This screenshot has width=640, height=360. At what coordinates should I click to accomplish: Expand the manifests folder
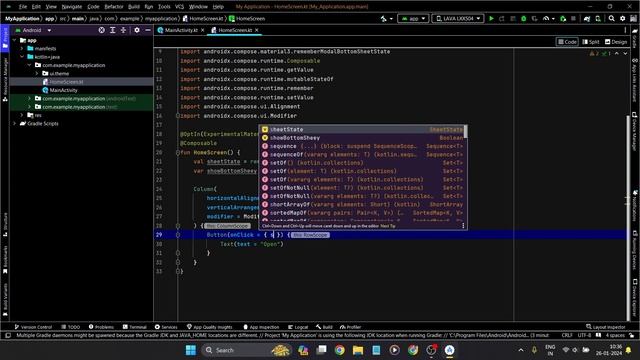(x=22, y=49)
